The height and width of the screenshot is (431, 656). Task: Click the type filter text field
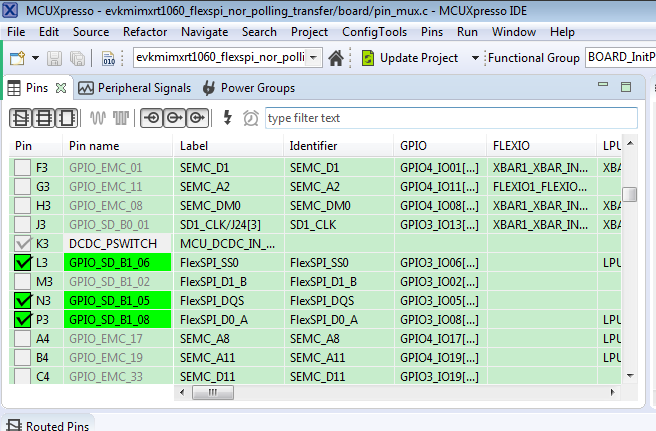[451, 118]
